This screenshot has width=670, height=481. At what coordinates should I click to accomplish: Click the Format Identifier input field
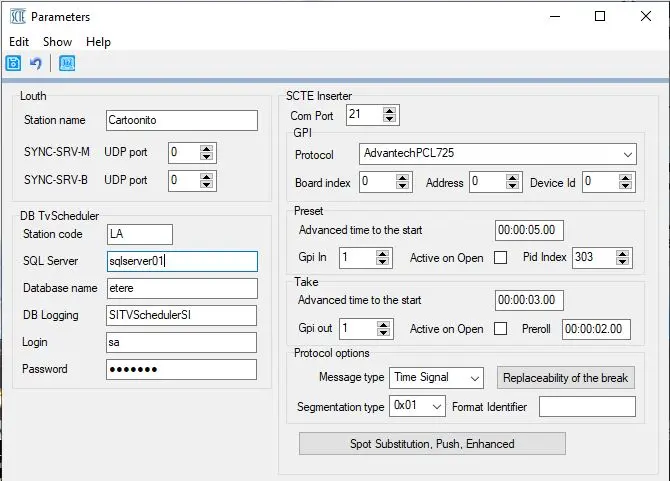[587, 407]
